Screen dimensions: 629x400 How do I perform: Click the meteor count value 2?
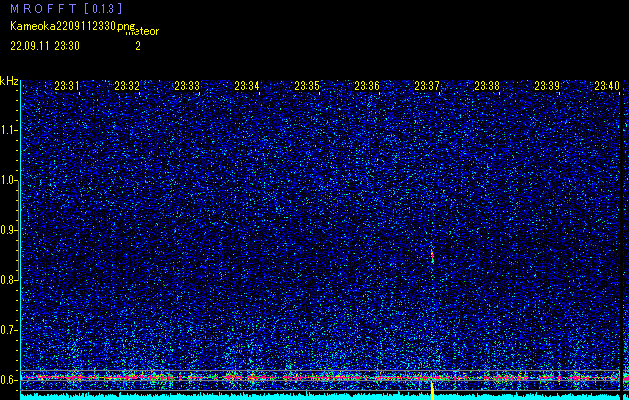pyautogui.click(x=138, y=46)
